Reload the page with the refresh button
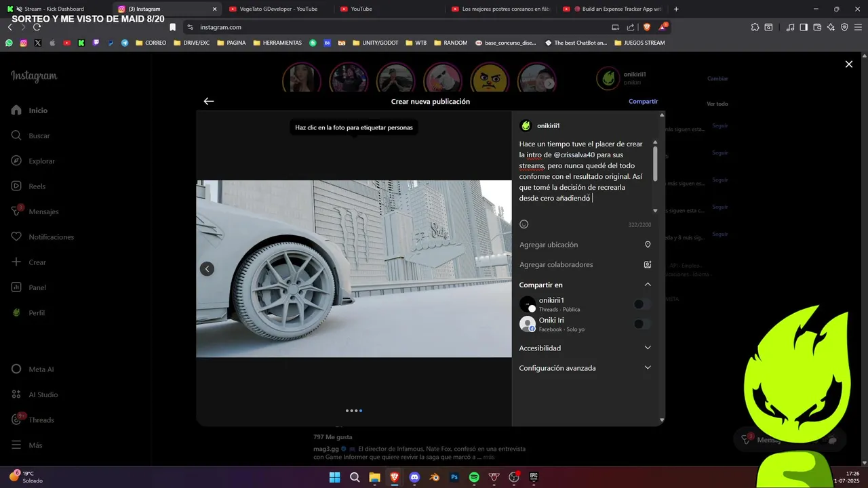Image resolution: width=868 pixels, height=488 pixels. click(x=37, y=27)
